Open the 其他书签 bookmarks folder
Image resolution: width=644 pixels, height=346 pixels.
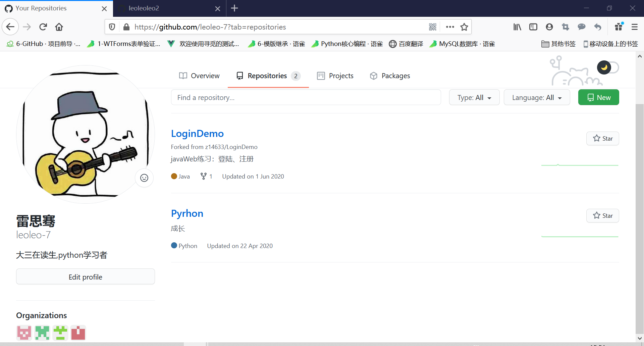(558, 44)
